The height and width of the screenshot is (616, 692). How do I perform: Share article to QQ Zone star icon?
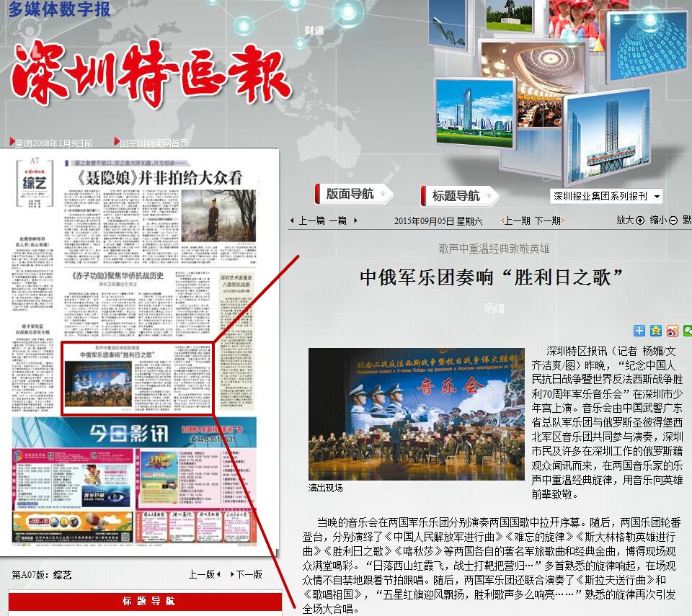(x=655, y=331)
